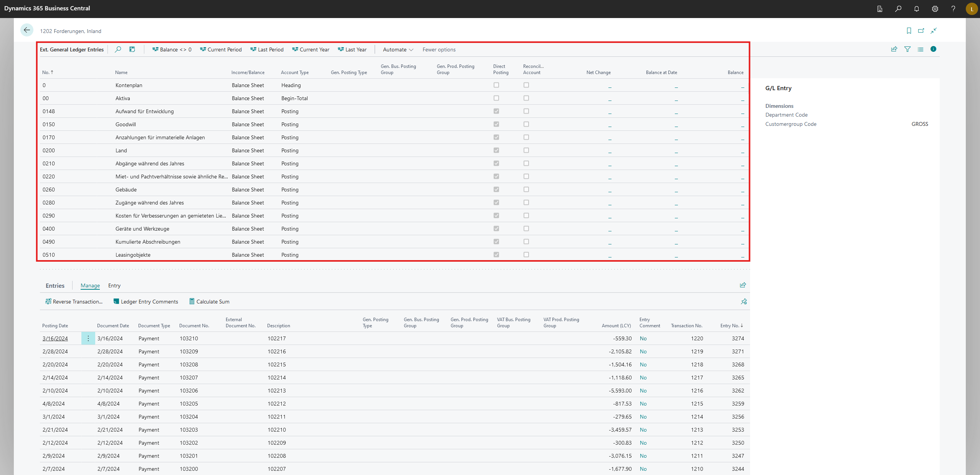980x475 pixels.
Task: Open notifications bell
Action: 916,8
